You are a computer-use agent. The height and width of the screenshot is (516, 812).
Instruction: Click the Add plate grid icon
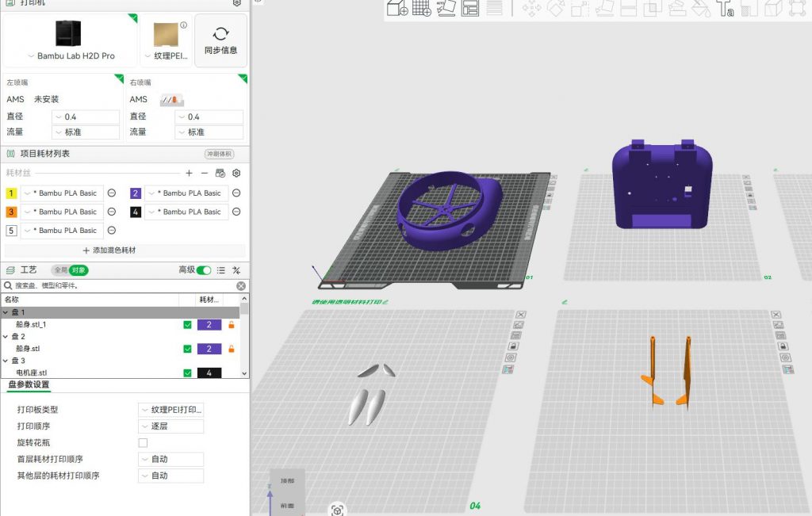(x=422, y=8)
